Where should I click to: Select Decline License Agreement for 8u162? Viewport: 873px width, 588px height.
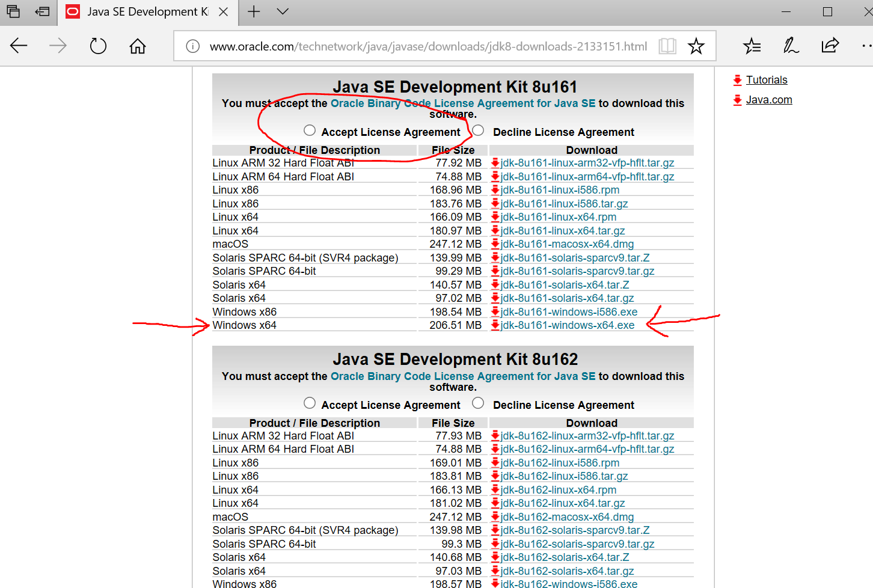click(478, 403)
